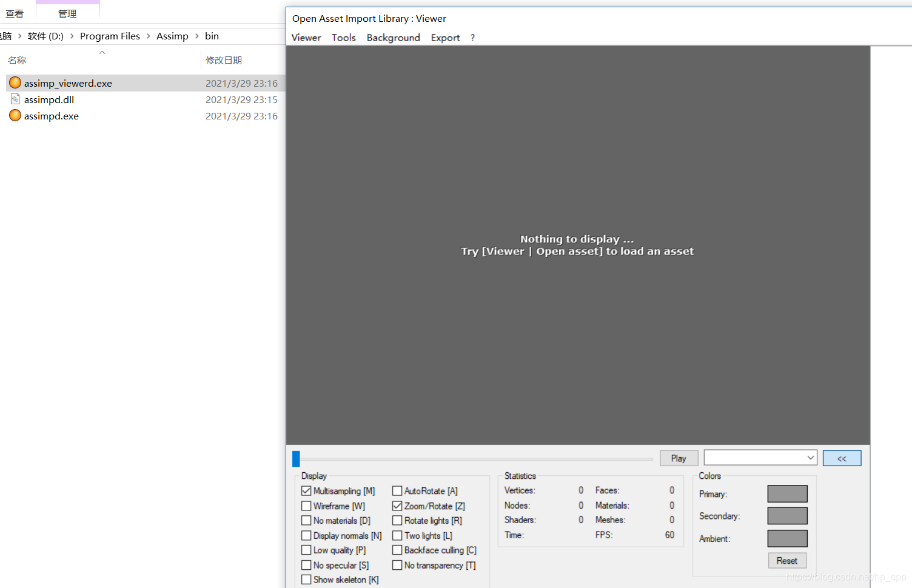
Task: Enable the Wireframe [W] checkbox
Action: tap(306, 506)
